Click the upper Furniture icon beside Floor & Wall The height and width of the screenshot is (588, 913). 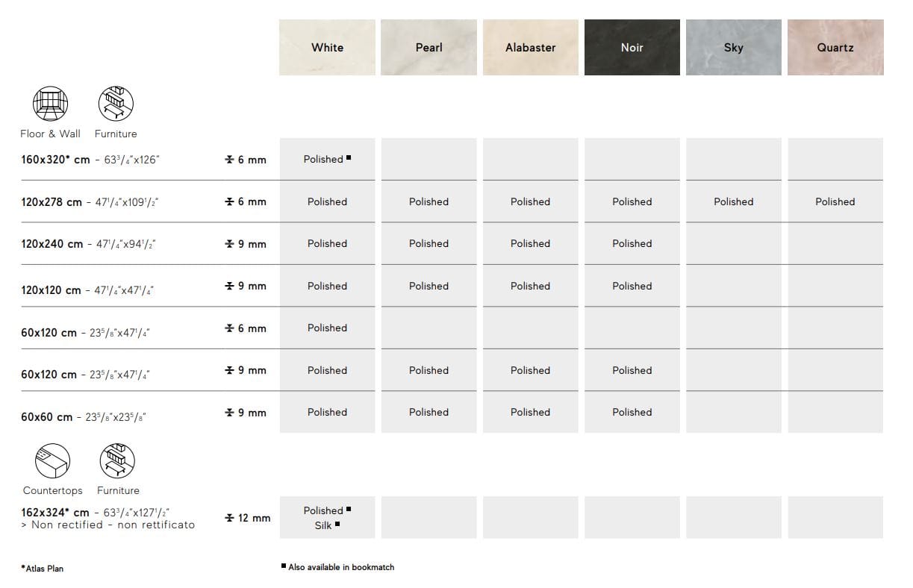coord(116,104)
